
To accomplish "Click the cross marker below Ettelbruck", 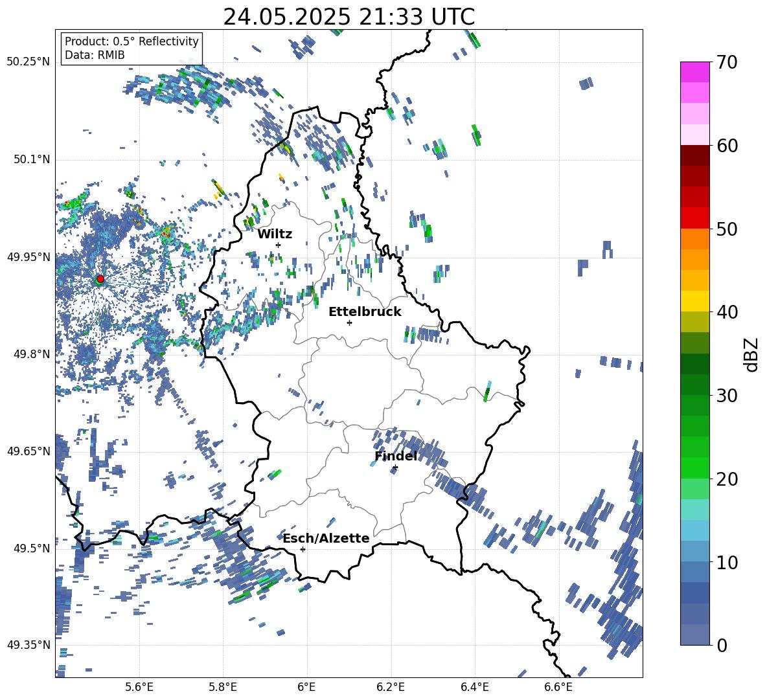I will pos(349,322).
